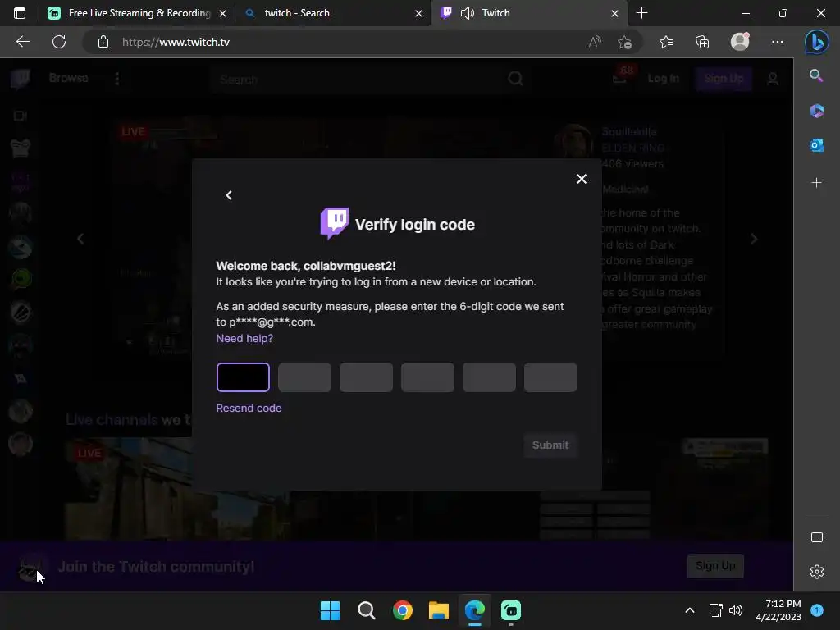Click the Submit button
The image size is (840, 630).
(x=550, y=445)
